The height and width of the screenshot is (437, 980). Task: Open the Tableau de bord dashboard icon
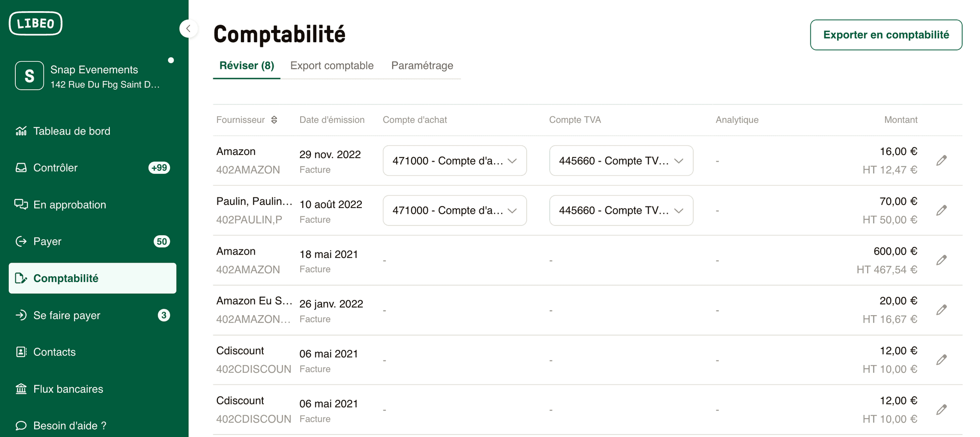tap(21, 131)
